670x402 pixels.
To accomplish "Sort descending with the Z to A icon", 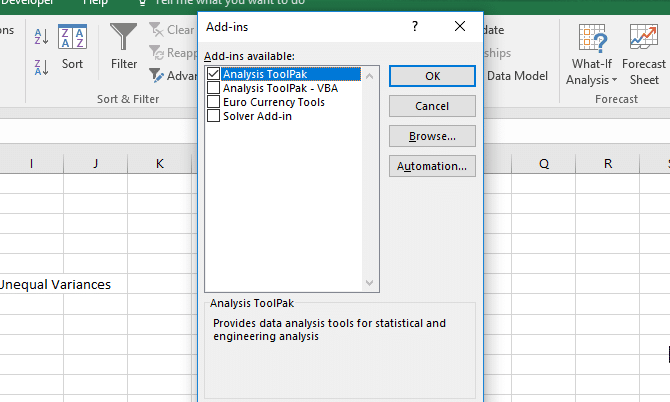I will [41, 67].
